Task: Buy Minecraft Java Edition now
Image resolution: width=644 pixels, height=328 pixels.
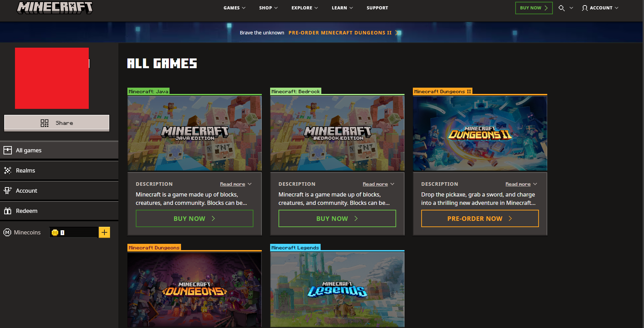Action: click(195, 218)
